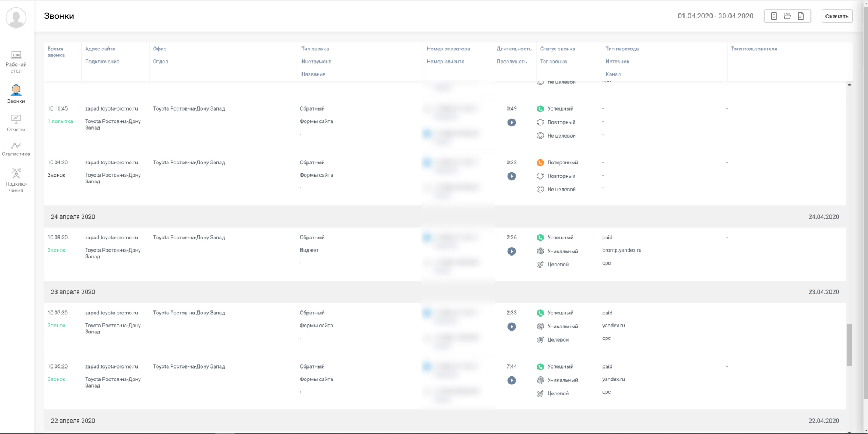Screen dimensions: 868x434
Task: Click green Звонок link at 10:05:20
Action: (x=56, y=379)
